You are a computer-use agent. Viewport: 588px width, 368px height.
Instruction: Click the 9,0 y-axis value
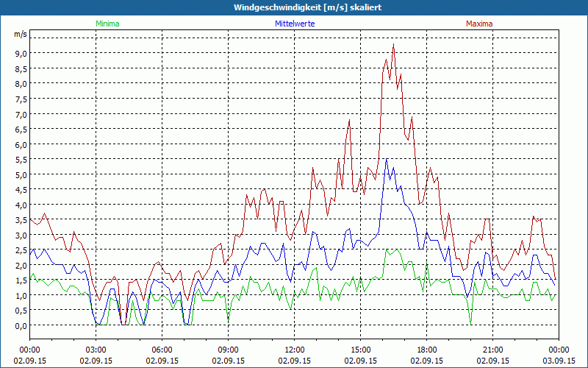pos(21,54)
